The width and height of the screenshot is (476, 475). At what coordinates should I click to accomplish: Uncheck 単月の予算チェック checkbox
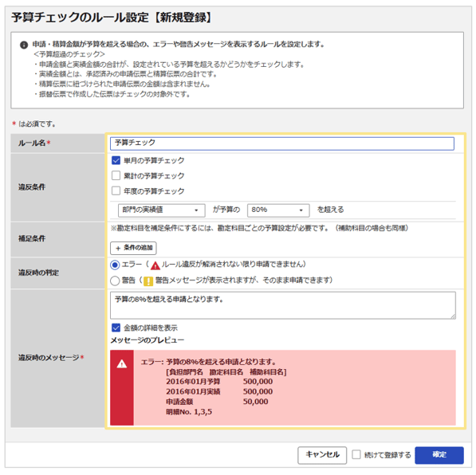(x=116, y=160)
